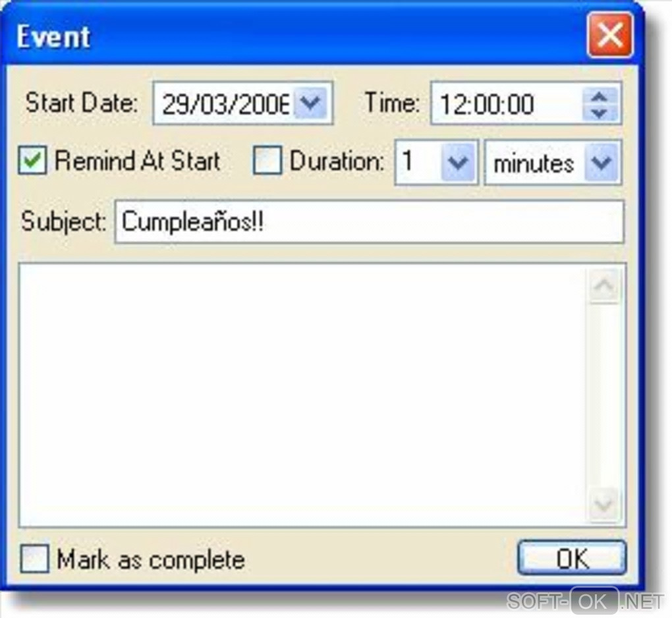The height and width of the screenshot is (618, 672).
Task: Click the Mark as complete label text
Action: tap(151, 560)
